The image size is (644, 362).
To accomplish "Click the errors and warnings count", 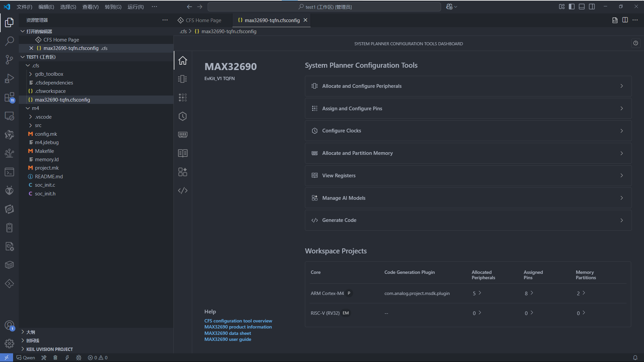I will click(98, 358).
